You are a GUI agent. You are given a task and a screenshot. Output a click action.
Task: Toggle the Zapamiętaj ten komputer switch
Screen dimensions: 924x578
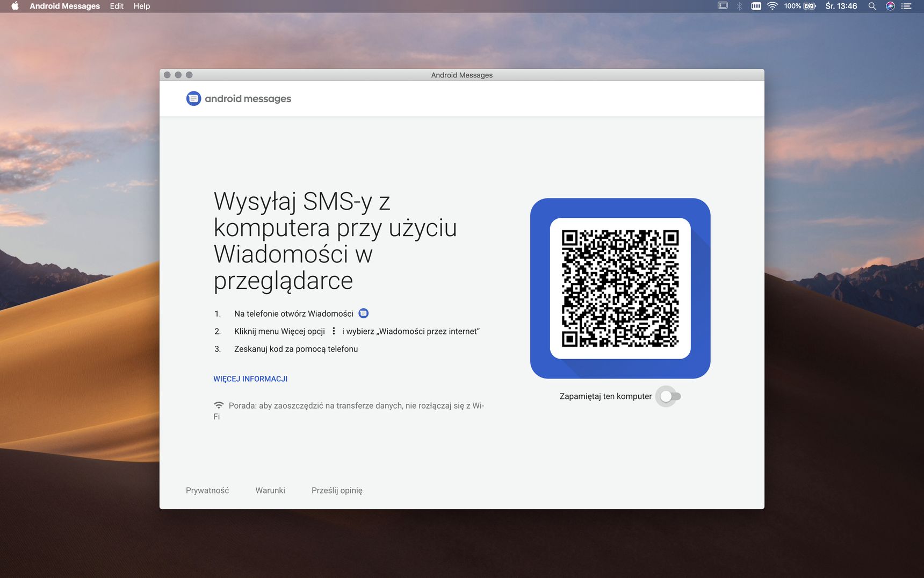coord(670,396)
